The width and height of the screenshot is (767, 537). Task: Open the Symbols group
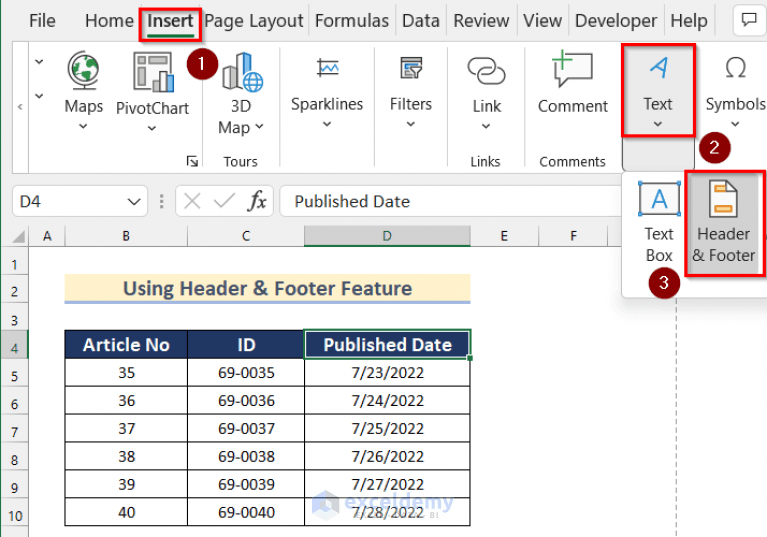click(735, 90)
